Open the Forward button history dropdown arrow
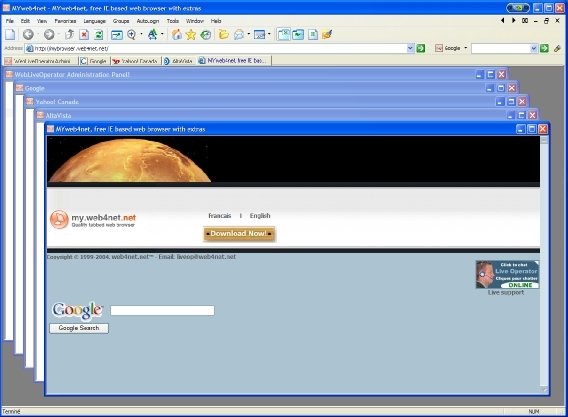Viewport: 568px width, 417px height. (59, 34)
